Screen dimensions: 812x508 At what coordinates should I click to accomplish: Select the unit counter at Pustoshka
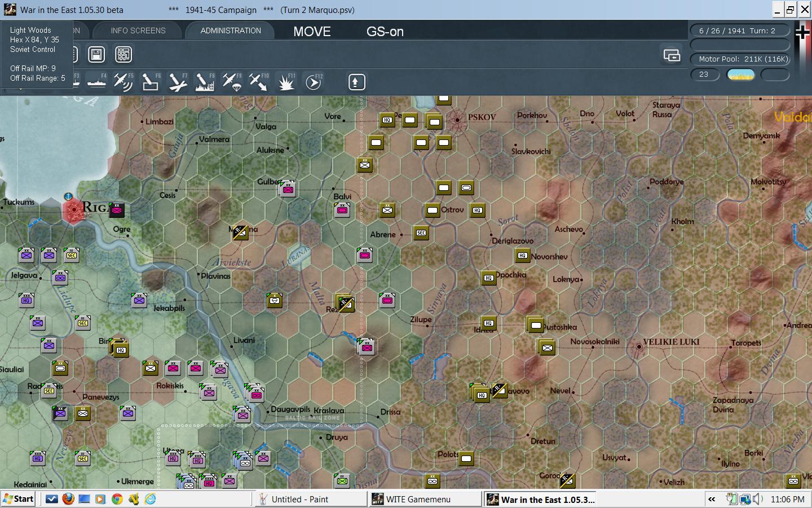(x=535, y=325)
